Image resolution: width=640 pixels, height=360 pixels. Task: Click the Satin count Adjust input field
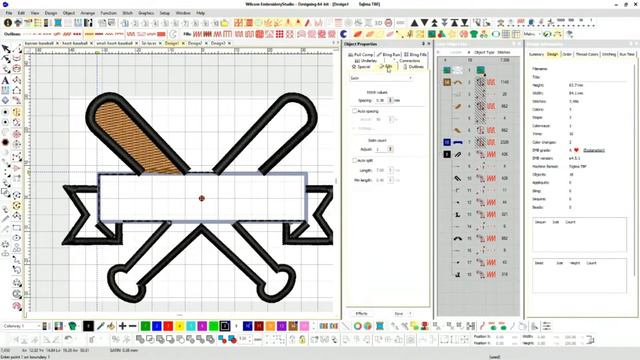click(x=380, y=149)
